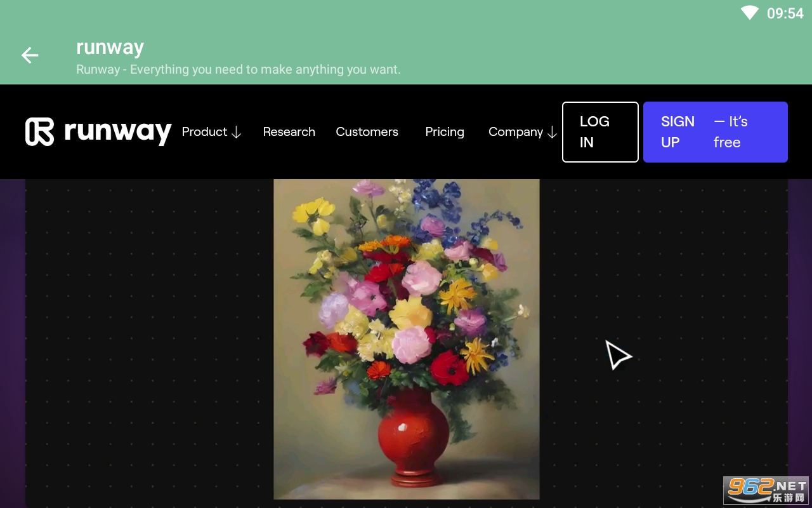812x508 pixels.
Task: Click the white cursor arrow graphic
Action: click(x=617, y=354)
